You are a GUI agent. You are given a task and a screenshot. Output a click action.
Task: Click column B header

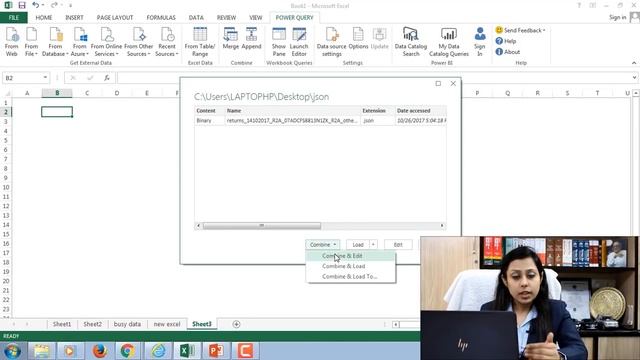tap(57, 93)
